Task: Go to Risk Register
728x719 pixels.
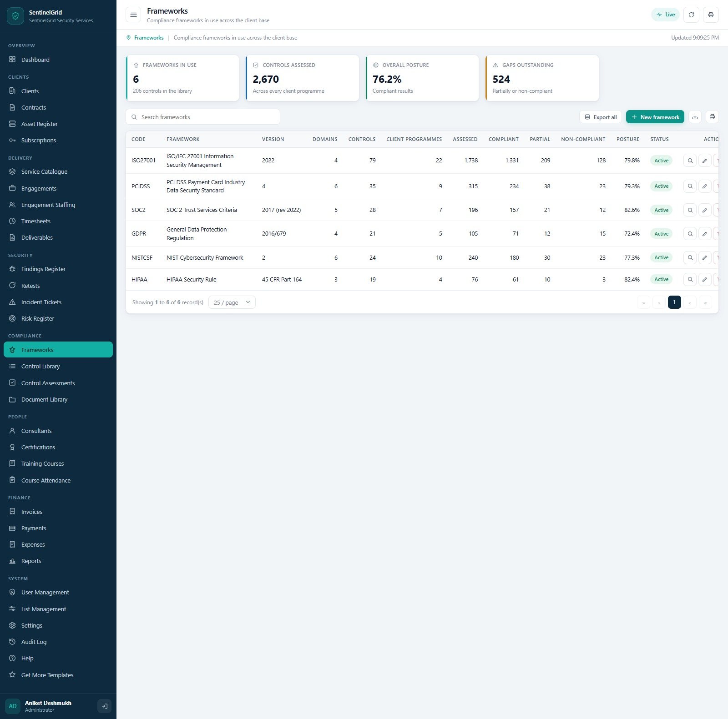Action: pyautogui.click(x=58, y=318)
